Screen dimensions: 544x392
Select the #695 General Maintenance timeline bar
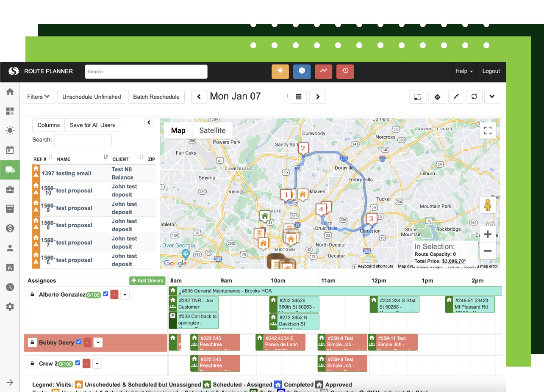pos(336,291)
